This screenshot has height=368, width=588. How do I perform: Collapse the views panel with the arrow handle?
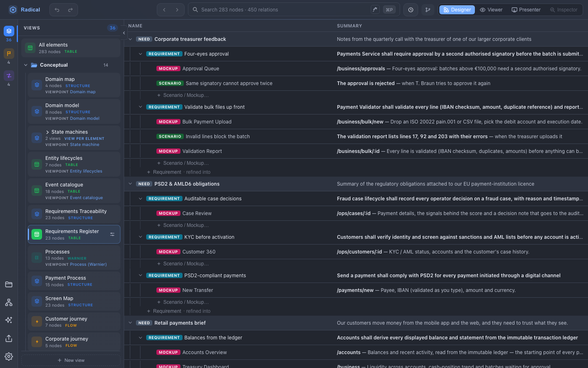(124, 33)
